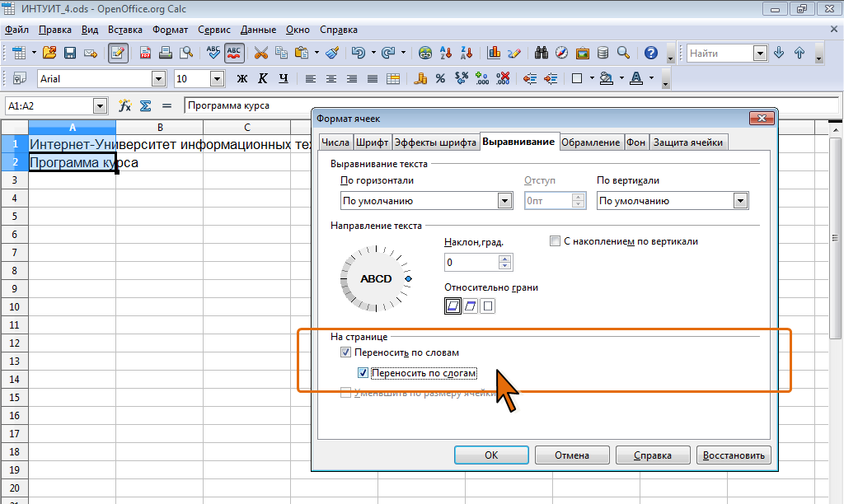Open a document with the folder icon

[x=49, y=53]
